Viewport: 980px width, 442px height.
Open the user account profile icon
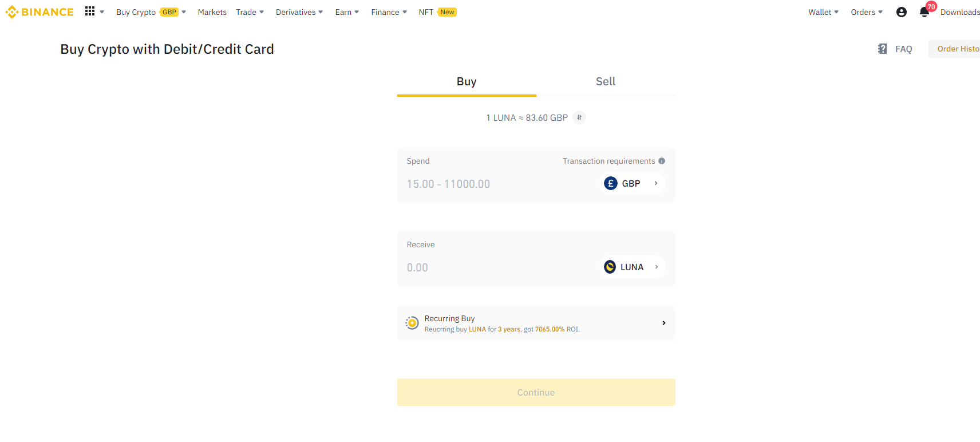tap(901, 12)
